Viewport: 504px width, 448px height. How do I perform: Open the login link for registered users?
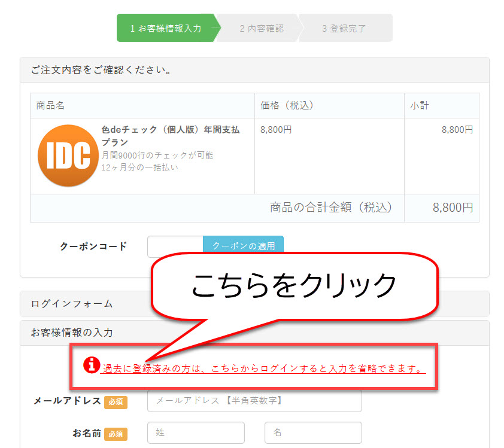[x=263, y=368]
